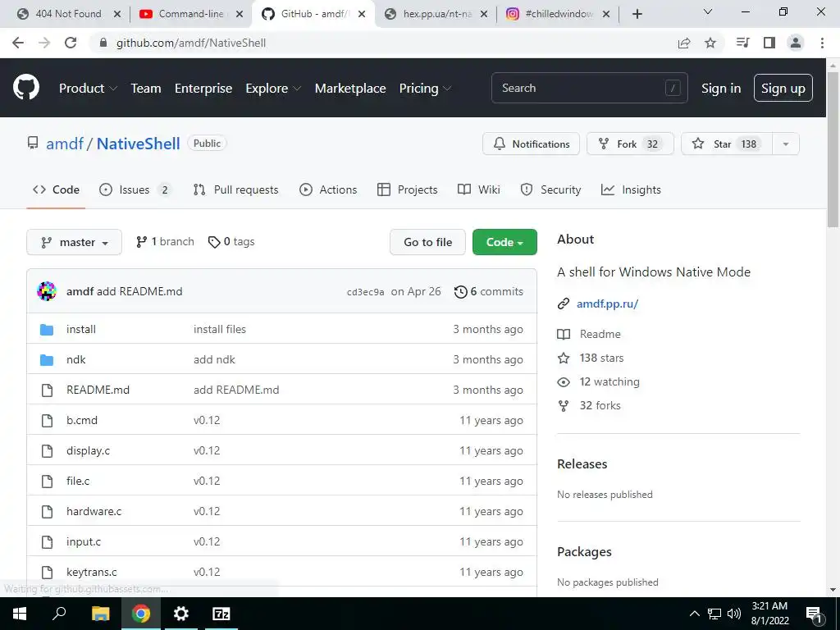Select the Code repository tab
Image resolution: width=840 pixels, height=630 pixels.
click(56, 189)
